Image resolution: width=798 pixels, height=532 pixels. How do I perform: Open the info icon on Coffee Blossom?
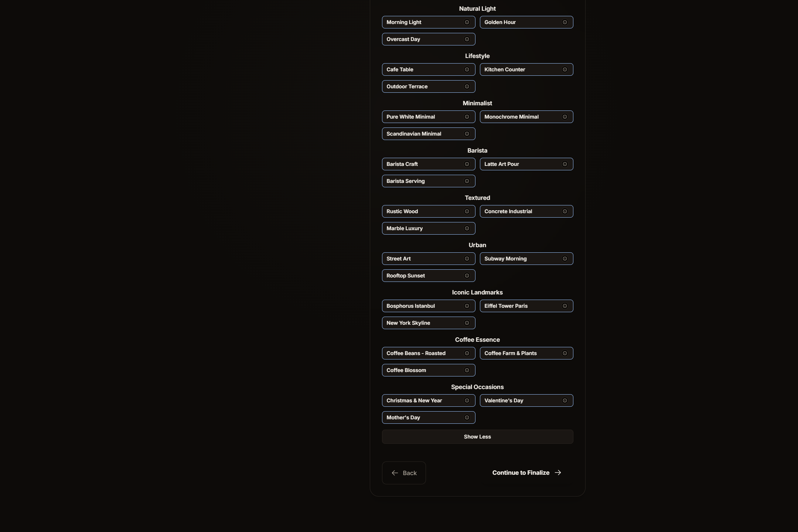(x=467, y=370)
